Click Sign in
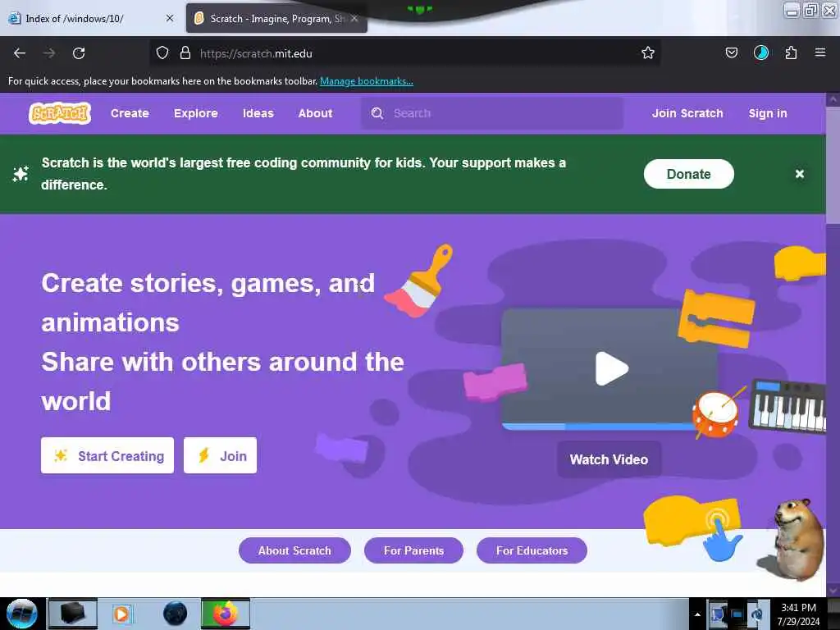The height and width of the screenshot is (630, 840). (x=768, y=113)
